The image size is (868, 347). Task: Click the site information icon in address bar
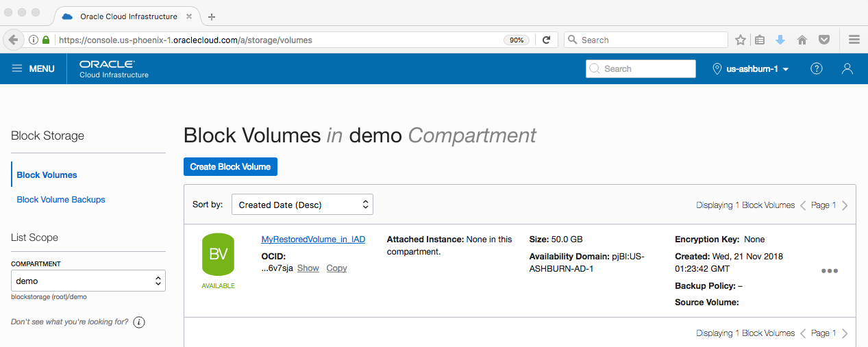point(33,40)
